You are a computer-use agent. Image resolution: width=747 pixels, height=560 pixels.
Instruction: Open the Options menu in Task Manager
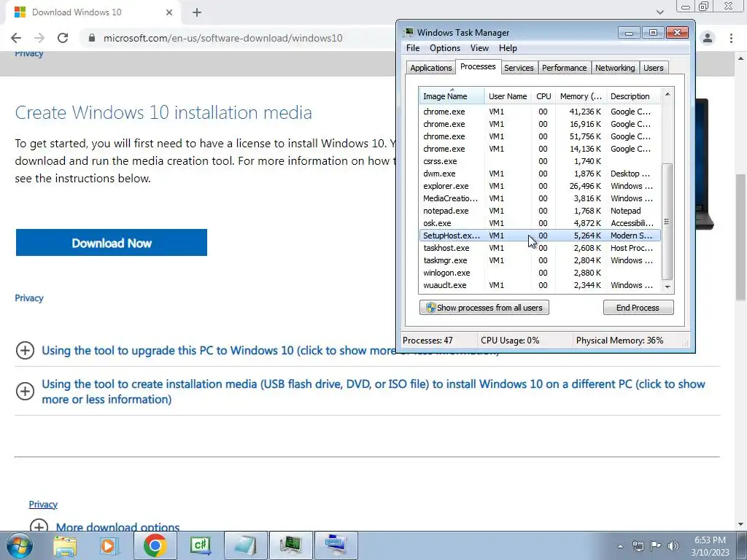point(445,48)
